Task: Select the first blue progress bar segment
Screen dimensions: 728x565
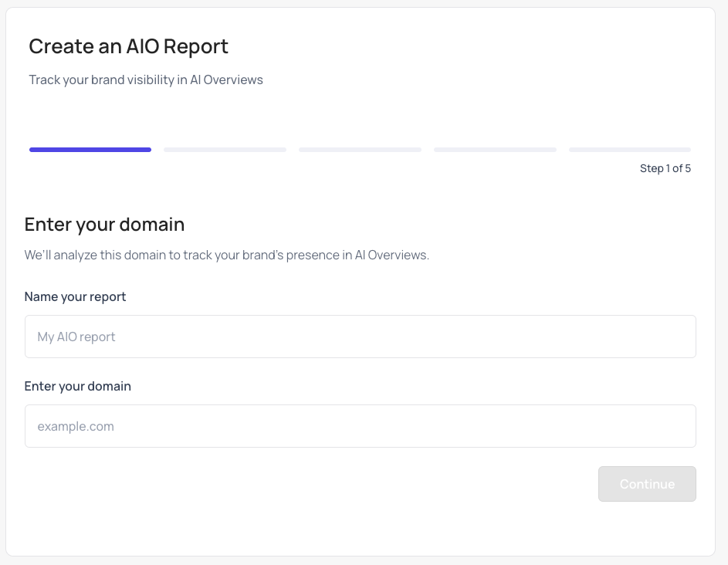Action: pyautogui.click(x=90, y=150)
